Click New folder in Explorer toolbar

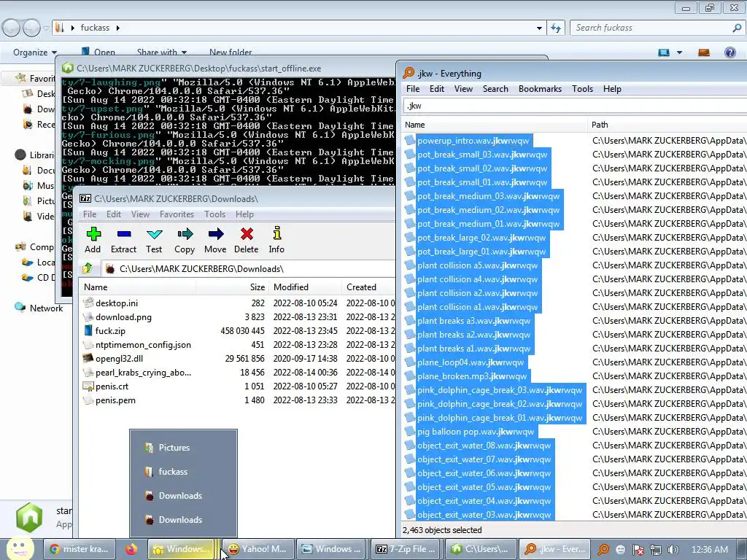tap(231, 52)
